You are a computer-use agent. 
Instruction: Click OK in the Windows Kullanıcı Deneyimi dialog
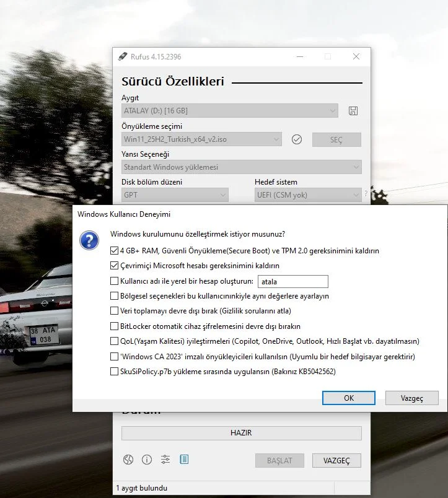click(x=349, y=398)
